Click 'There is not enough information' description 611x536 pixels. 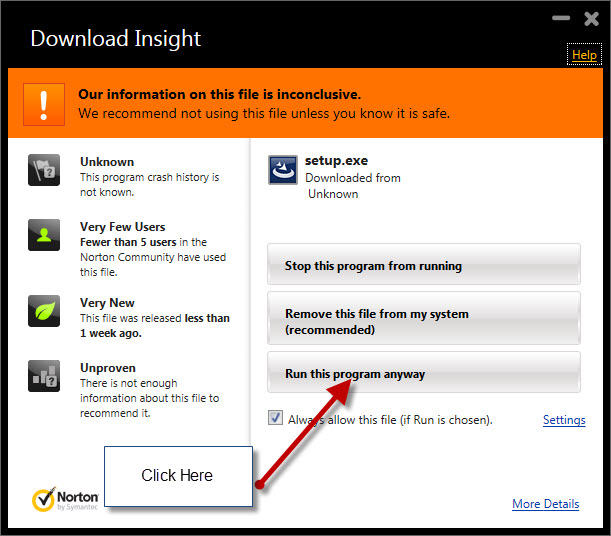150,398
